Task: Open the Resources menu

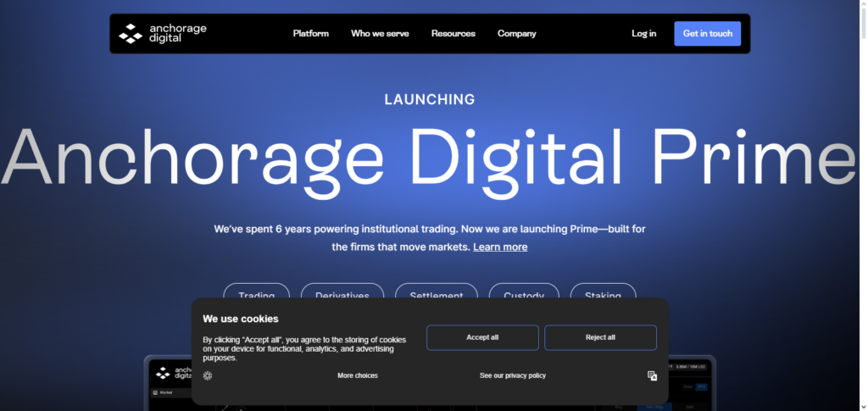Action: pyautogui.click(x=453, y=33)
